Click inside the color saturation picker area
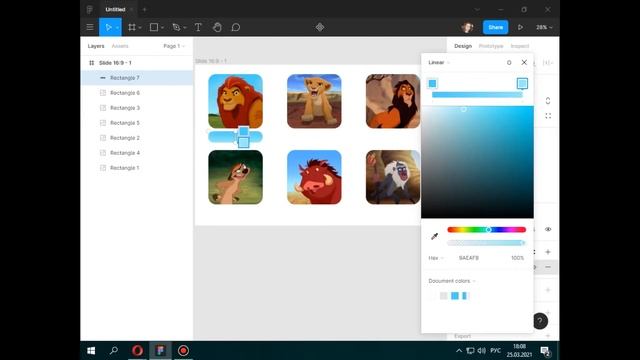 click(x=478, y=162)
